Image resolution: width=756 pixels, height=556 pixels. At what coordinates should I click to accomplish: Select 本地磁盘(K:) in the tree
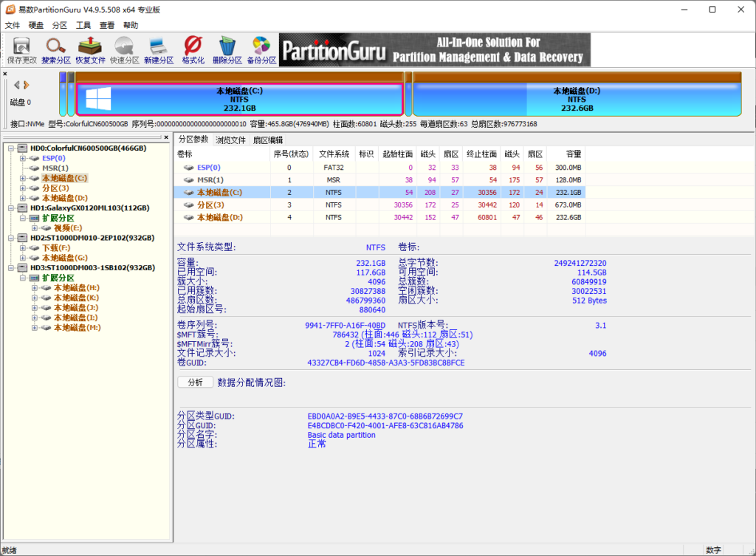pyautogui.click(x=76, y=298)
